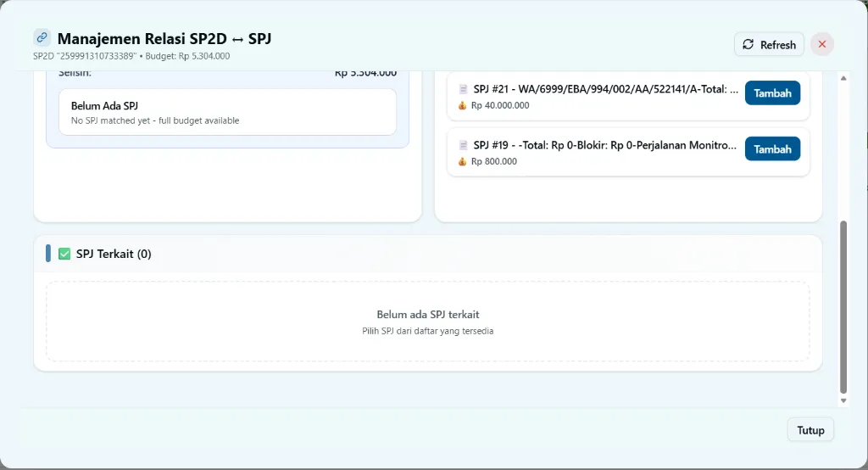Click the document icon beside SPJ #19
868x470 pixels.
pos(464,145)
